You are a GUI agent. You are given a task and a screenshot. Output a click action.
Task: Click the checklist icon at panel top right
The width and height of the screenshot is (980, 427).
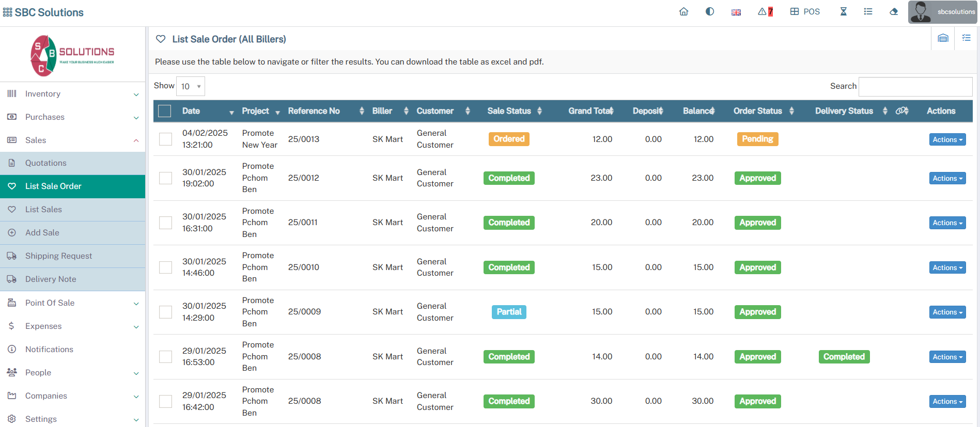(x=966, y=38)
